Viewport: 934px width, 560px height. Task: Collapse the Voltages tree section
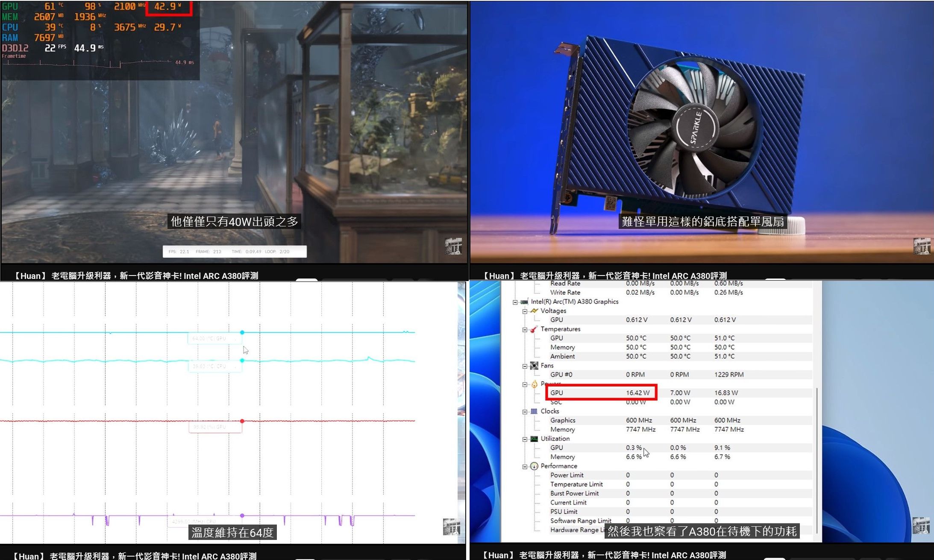click(x=525, y=311)
